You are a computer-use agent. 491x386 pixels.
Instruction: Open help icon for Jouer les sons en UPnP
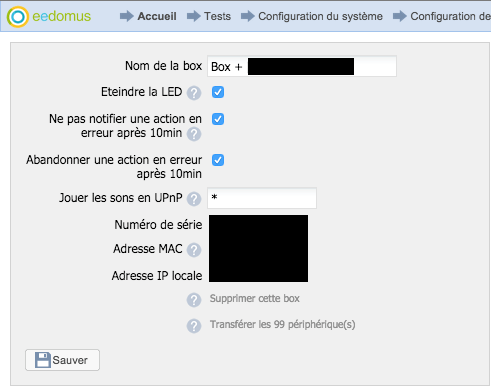click(x=194, y=199)
